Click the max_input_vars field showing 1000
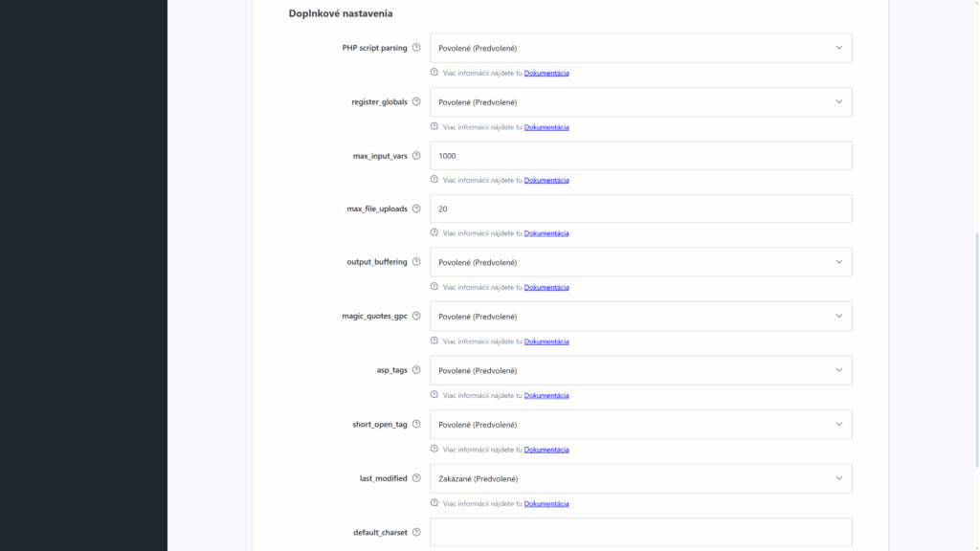The image size is (980, 551). [641, 155]
